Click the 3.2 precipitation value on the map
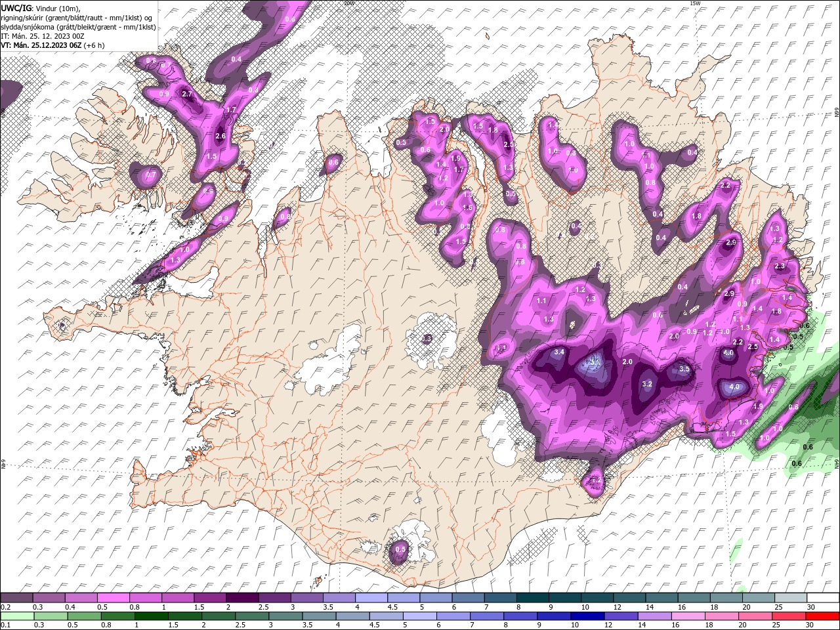The image size is (840, 630). tap(647, 385)
